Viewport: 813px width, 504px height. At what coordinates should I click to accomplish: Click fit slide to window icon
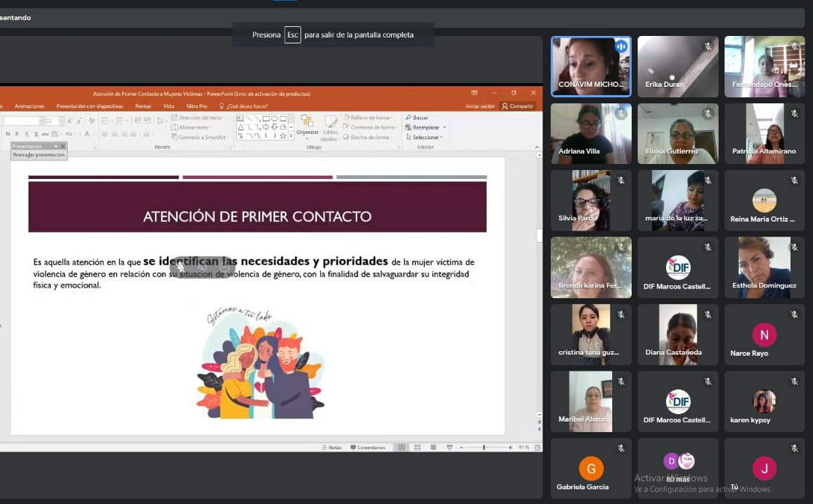tap(536, 447)
